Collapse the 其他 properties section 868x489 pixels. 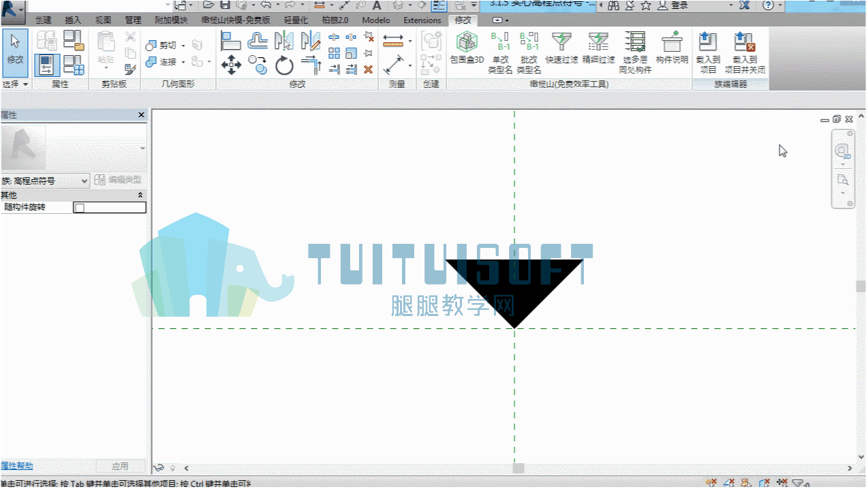click(x=141, y=195)
